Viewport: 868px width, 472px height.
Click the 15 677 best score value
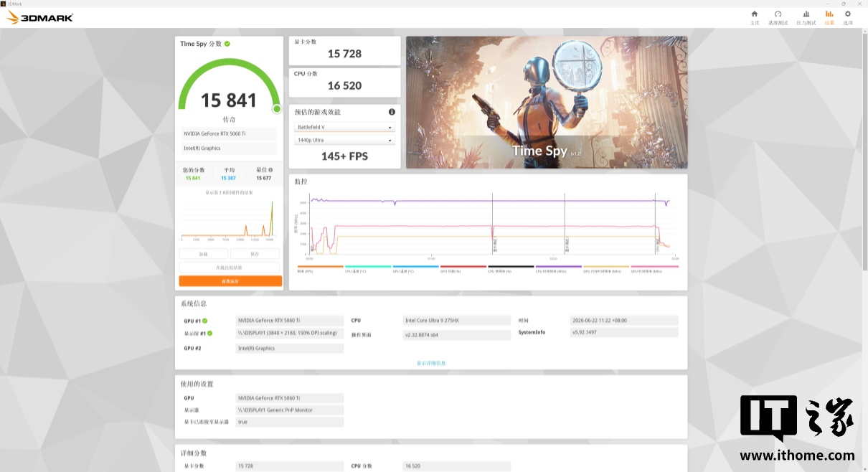(264, 178)
